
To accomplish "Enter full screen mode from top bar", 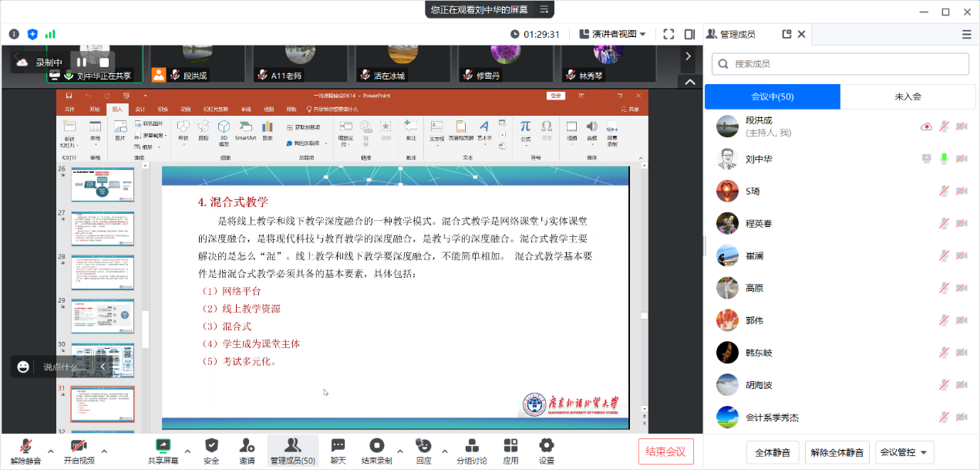I will coord(668,34).
